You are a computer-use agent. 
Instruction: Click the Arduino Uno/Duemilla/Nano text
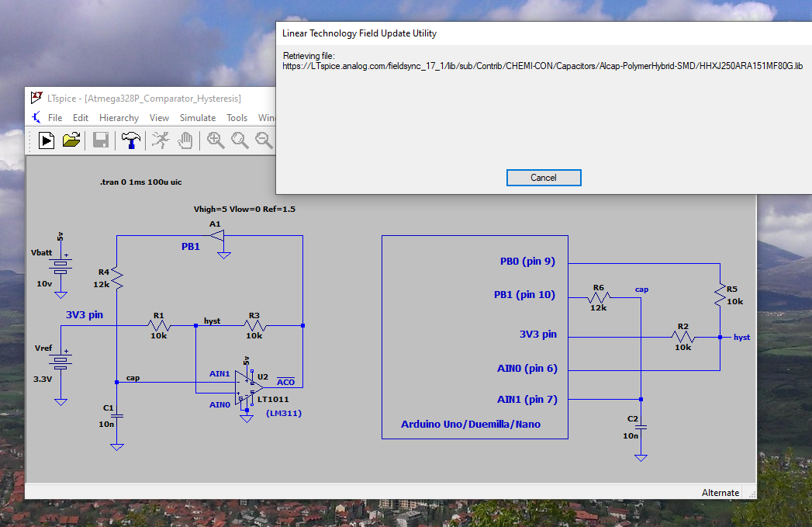click(x=471, y=425)
